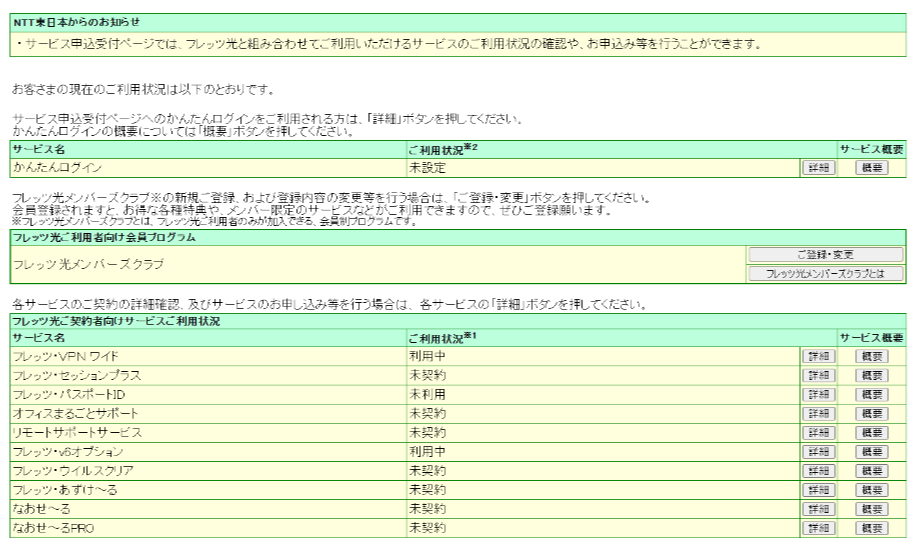This screenshot has width=917, height=546.
Task: Select the フレッツ・パスポートID service name
Action: pyautogui.click(x=69, y=395)
